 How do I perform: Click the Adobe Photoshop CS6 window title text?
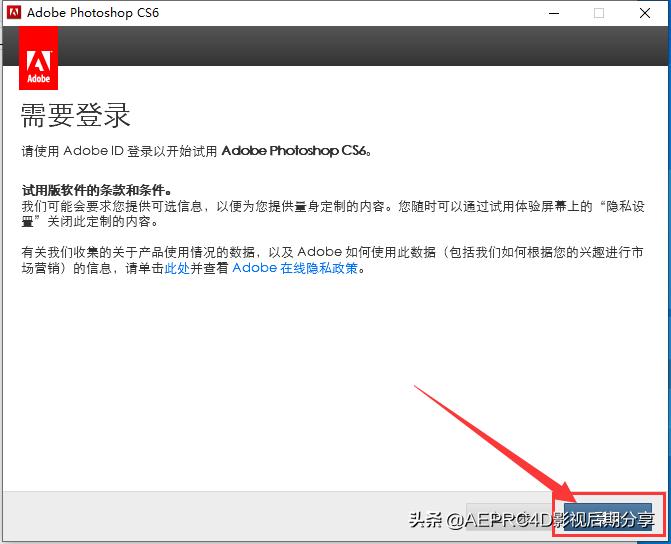point(93,12)
